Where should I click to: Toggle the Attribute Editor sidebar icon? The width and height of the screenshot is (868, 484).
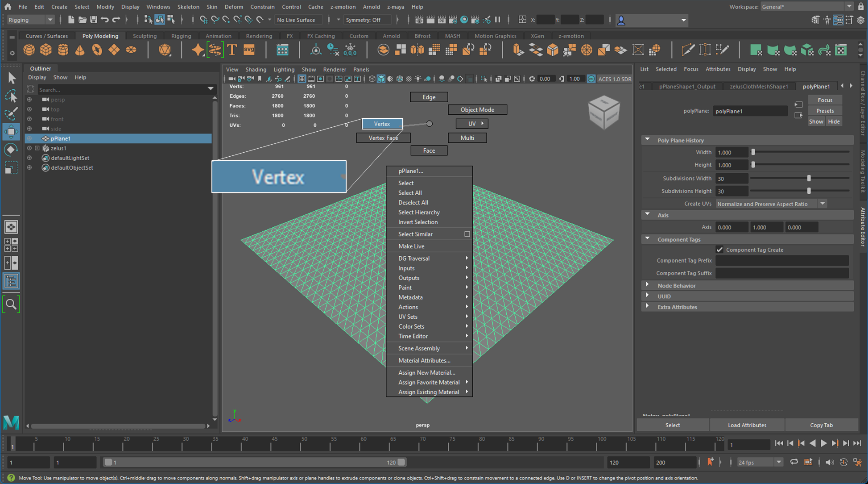click(x=838, y=20)
